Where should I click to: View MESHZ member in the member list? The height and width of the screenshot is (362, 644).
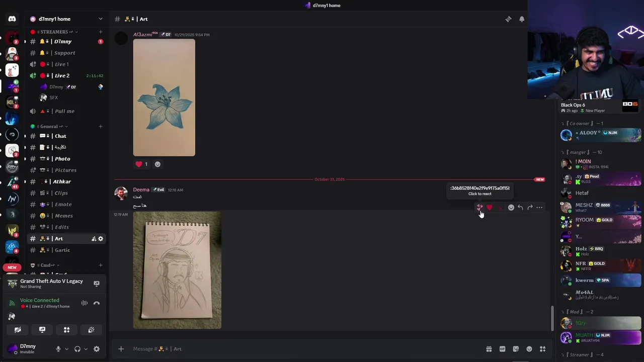601,207
